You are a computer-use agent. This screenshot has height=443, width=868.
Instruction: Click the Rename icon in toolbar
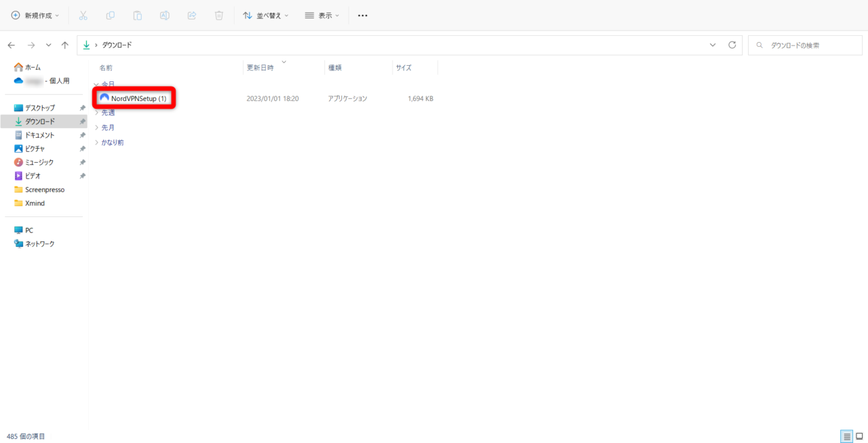pyautogui.click(x=165, y=15)
